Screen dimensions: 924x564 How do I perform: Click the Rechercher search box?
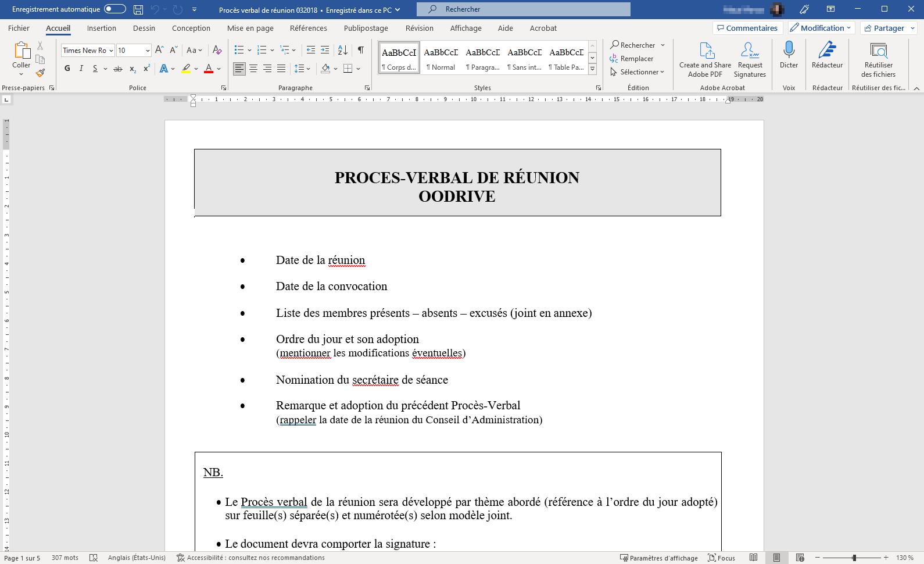pos(523,9)
